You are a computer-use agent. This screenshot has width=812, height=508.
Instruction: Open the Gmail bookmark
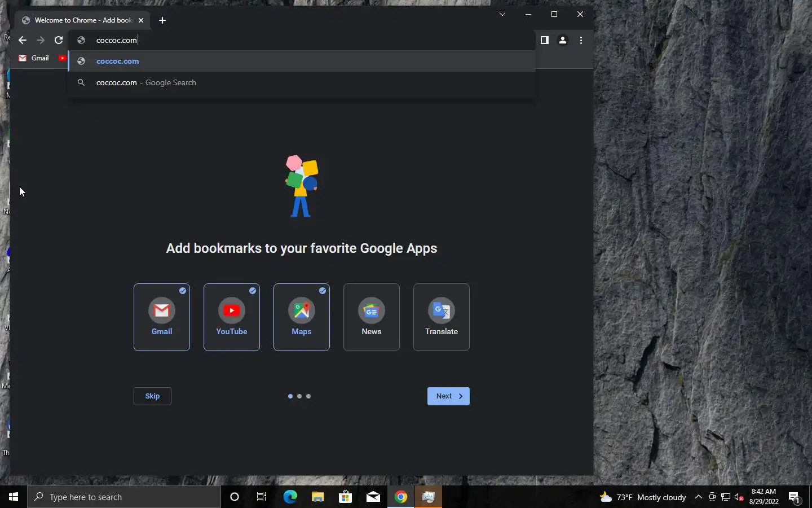(34, 58)
